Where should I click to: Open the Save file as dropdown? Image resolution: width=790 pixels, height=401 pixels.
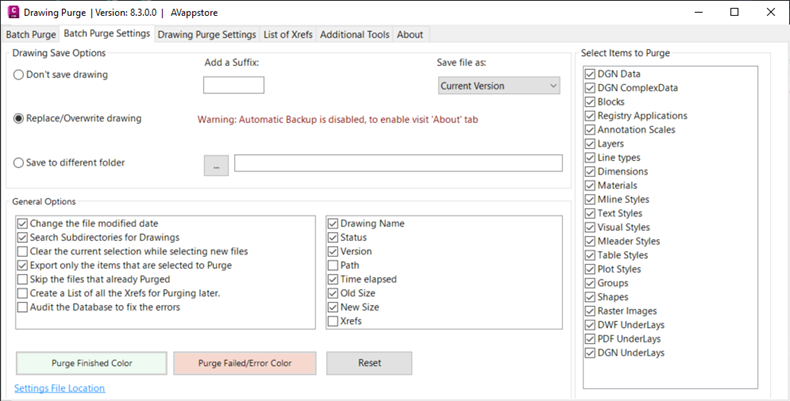[x=499, y=86]
